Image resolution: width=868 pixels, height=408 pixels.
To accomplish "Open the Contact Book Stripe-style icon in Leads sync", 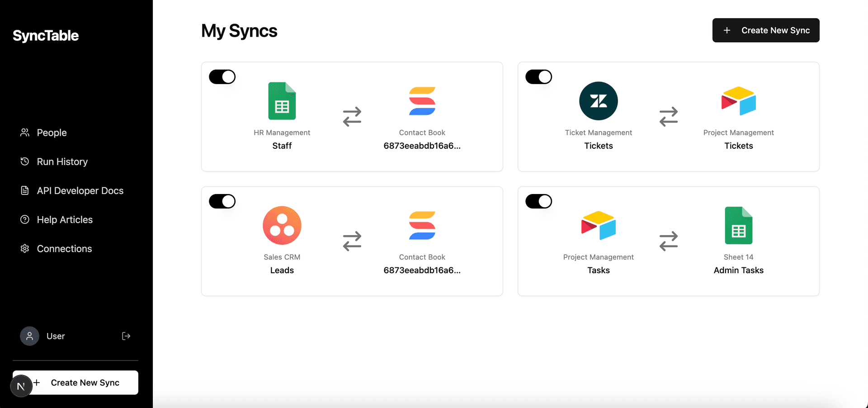I will (422, 225).
